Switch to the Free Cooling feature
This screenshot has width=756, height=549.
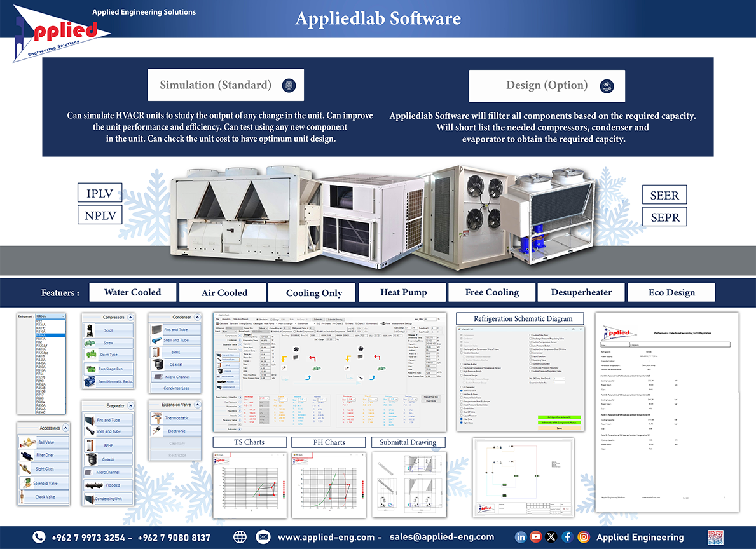(491, 292)
